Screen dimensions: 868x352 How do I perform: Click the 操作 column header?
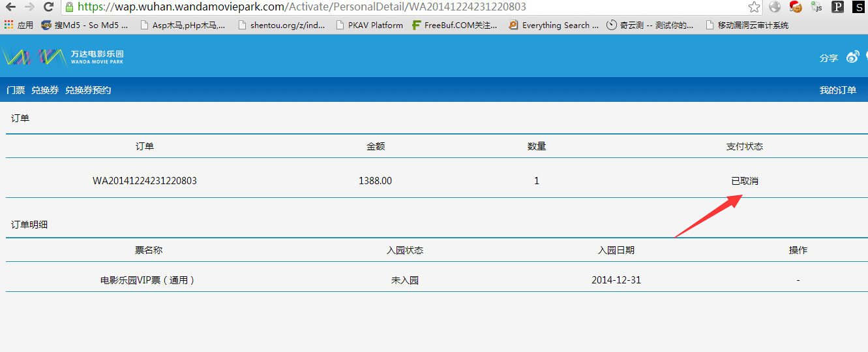pyautogui.click(x=798, y=250)
